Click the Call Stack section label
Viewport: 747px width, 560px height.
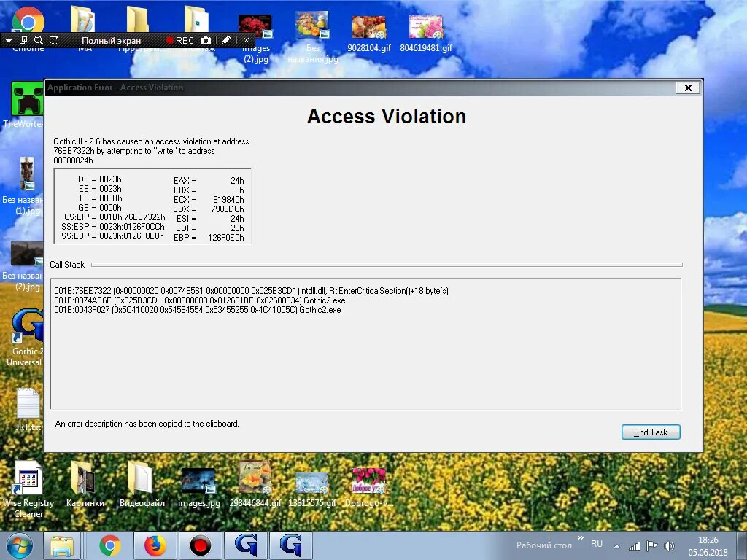pos(66,264)
